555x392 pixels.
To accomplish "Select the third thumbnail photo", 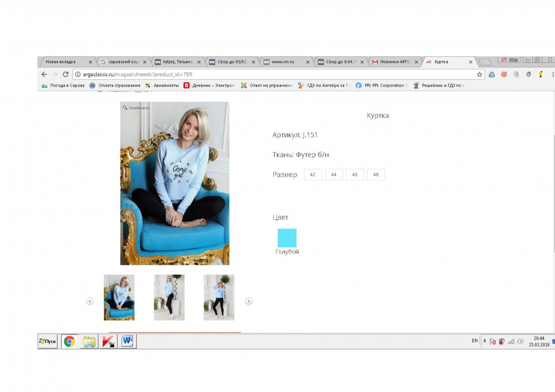I will point(219,297).
